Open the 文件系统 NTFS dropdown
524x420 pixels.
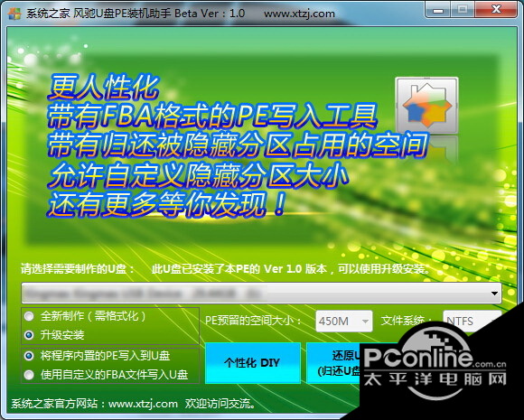coord(472,322)
